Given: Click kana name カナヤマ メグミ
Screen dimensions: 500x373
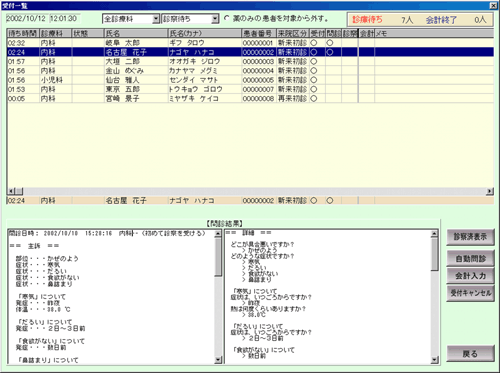Looking at the screenshot, I should (x=193, y=71).
